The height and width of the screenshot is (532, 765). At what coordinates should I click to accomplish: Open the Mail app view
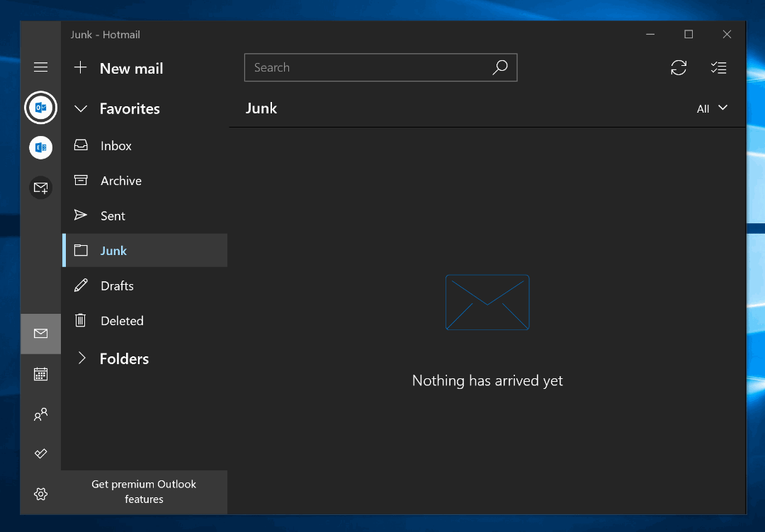click(40, 334)
